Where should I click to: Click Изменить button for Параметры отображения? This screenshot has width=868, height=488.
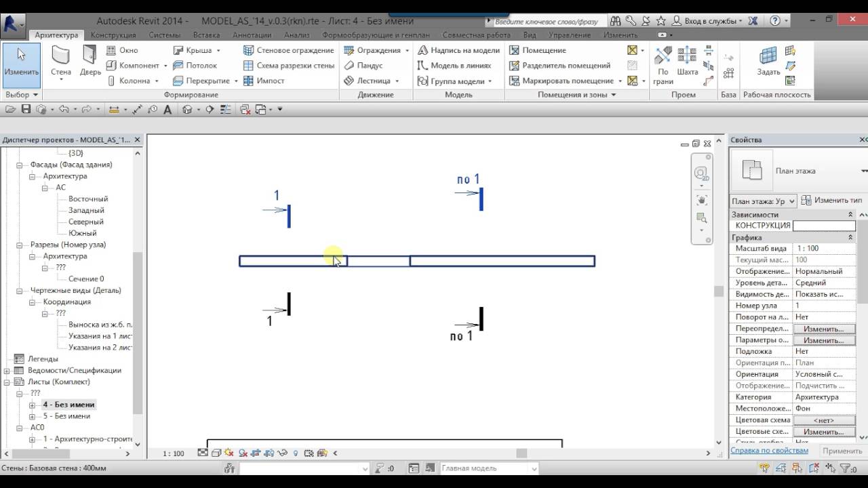tap(824, 340)
